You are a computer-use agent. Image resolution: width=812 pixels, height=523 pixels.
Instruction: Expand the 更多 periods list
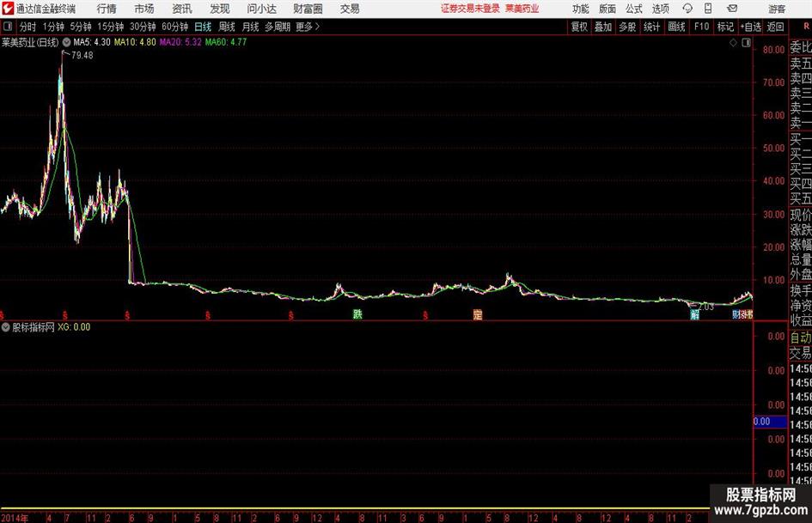308,27
